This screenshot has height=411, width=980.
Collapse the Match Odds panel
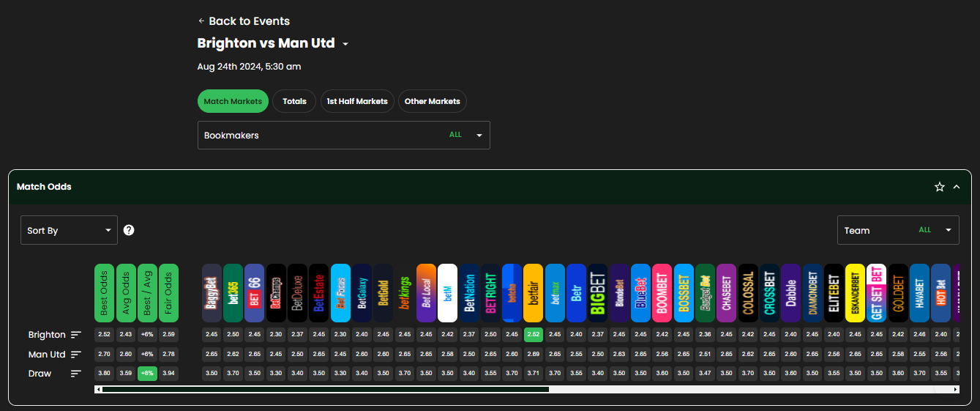[957, 187]
